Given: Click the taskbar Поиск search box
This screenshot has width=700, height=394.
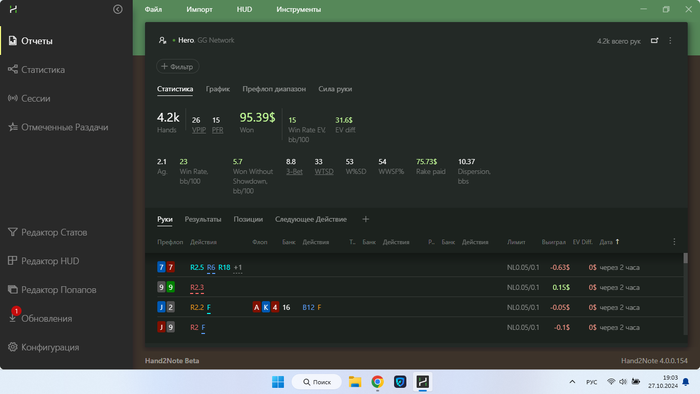Looking at the screenshot, I should click(317, 382).
